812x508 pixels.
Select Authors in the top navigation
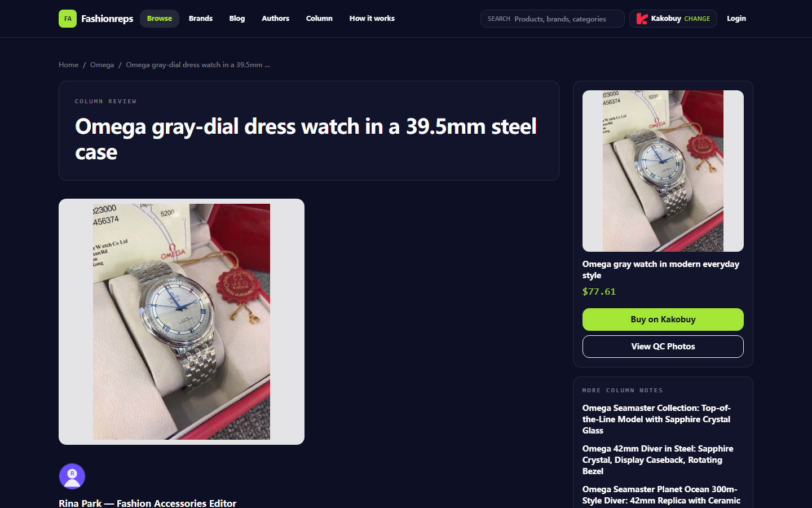(275, 19)
